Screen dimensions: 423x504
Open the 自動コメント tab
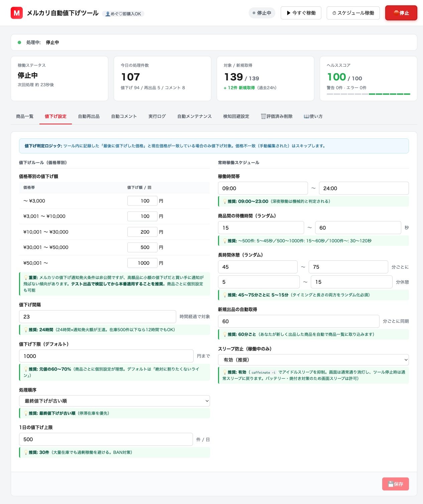point(124,116)
